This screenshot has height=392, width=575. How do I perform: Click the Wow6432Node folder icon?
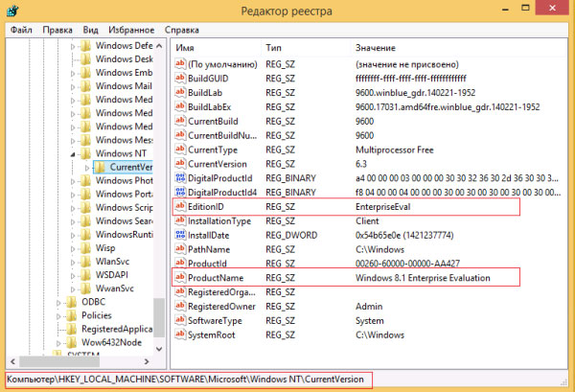click(71, 343)
